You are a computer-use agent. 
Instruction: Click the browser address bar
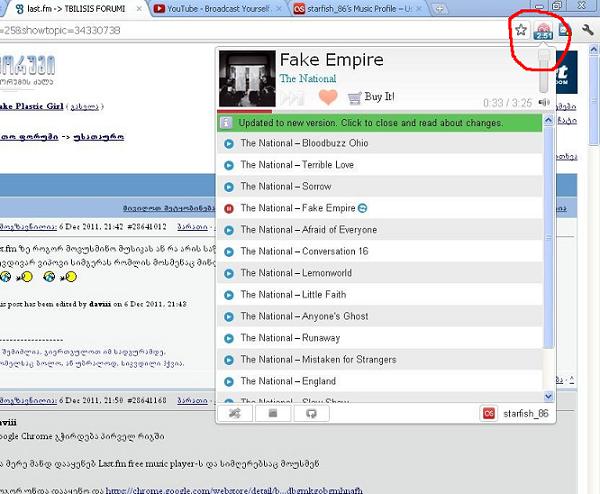point(253,30)
